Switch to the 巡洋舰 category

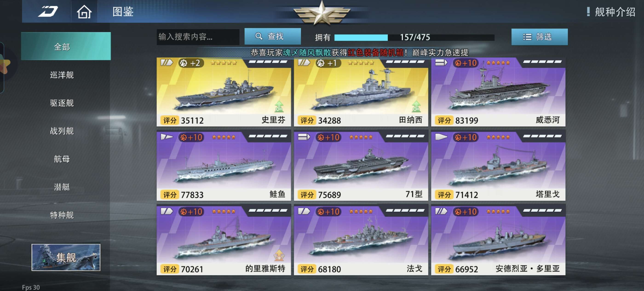[62, 75]
